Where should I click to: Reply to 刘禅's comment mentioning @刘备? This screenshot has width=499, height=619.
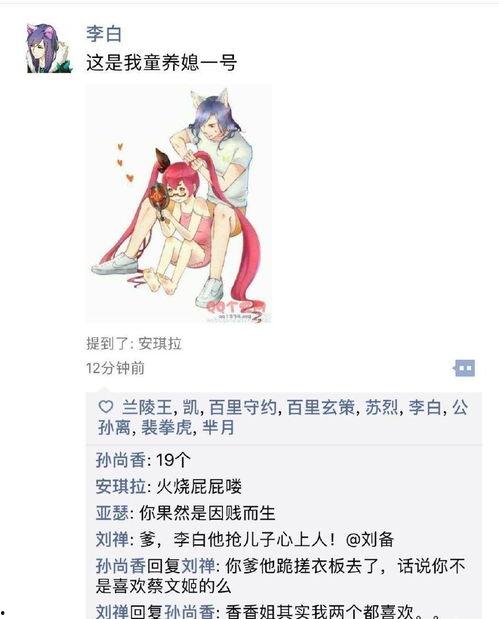(245, 540)
